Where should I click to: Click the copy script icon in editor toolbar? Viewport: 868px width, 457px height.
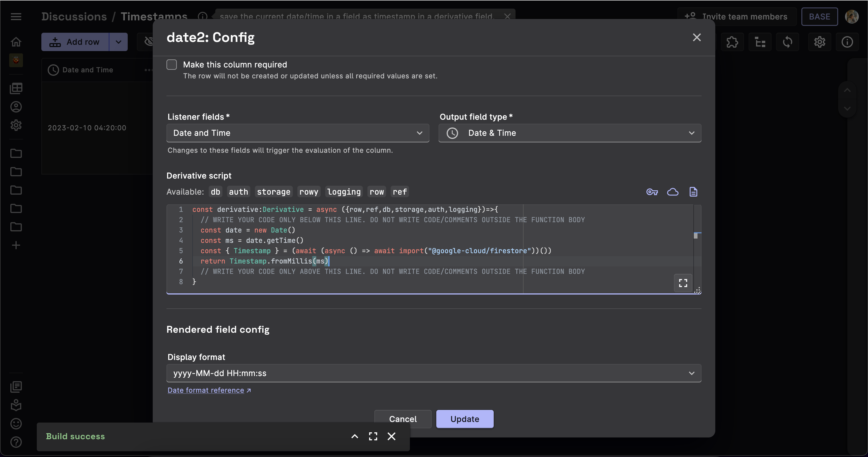tap(693, 192)
